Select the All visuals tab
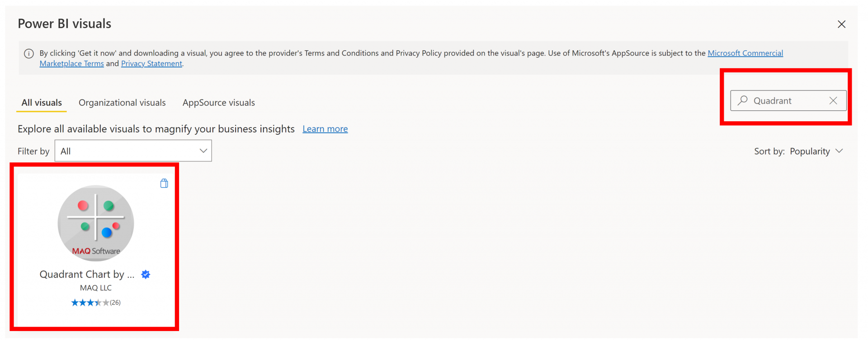This screenshot has width=868, height=341. click(x=42, y=103)
